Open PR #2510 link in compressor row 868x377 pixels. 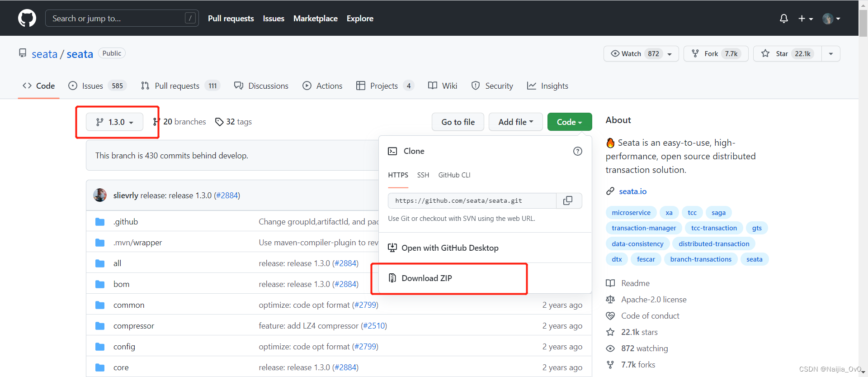click(x=374, y=326)
